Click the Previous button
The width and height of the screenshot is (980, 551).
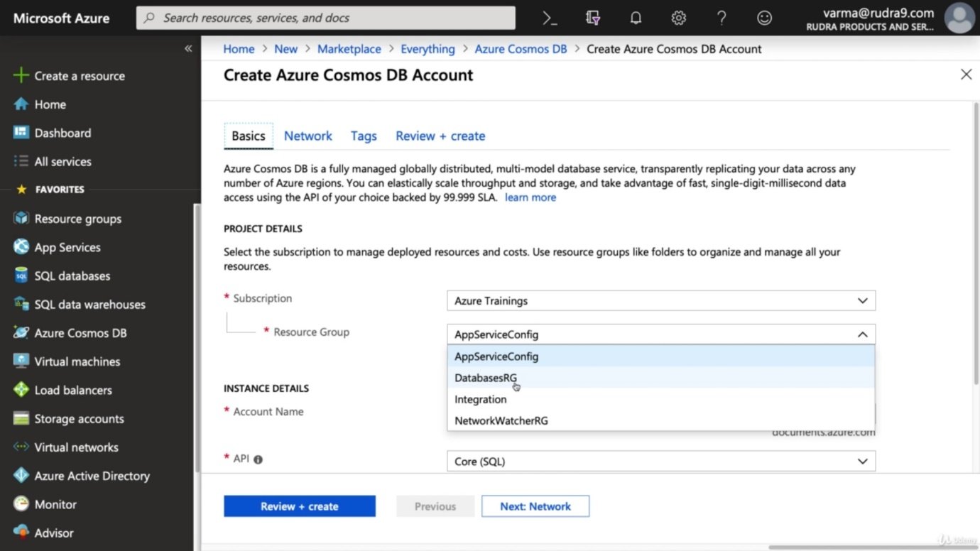coord(435,506)
